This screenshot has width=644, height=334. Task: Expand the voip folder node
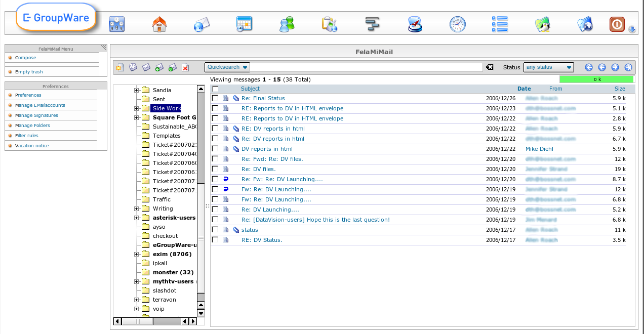click(x=136, y=309)
